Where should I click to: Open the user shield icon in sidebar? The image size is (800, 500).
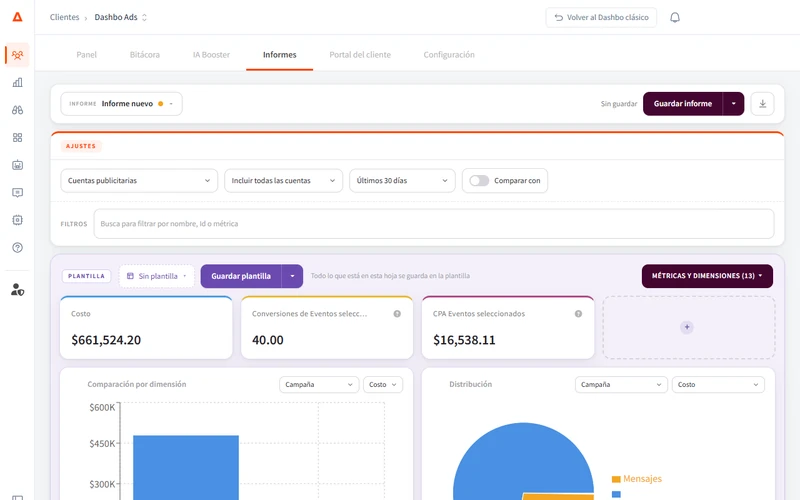(x=17, y=290)
